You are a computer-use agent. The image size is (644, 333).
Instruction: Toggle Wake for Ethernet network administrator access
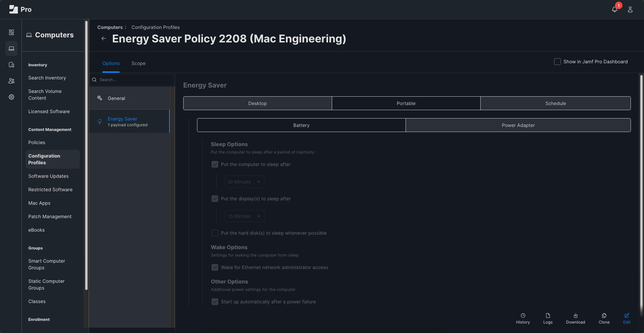pos(215,267)
